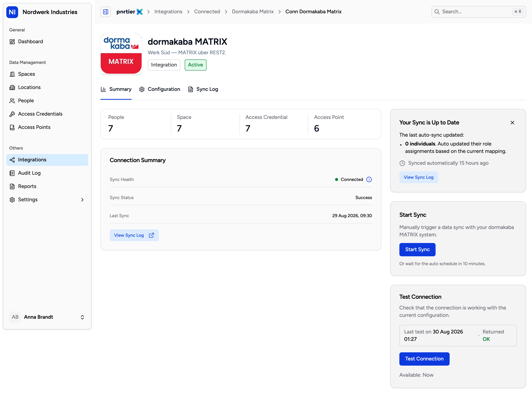Open the Sync Log tab
The height and width of the screenshot is (397, 532).
tap(203, 89)
